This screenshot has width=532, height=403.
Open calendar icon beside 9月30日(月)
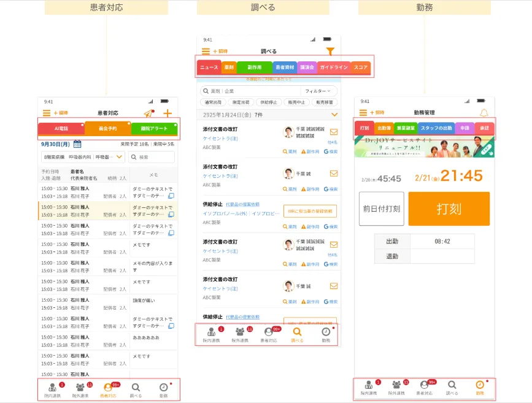[x=77, y=144]
